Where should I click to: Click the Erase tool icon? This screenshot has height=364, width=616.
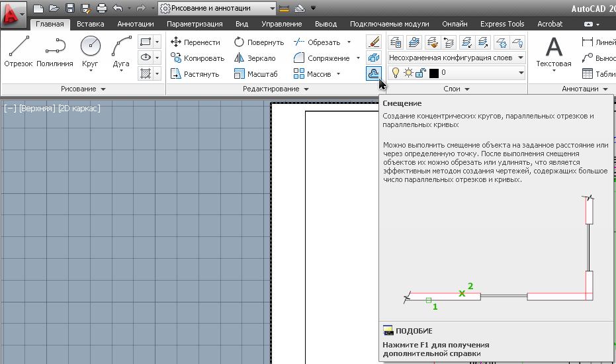374,42
